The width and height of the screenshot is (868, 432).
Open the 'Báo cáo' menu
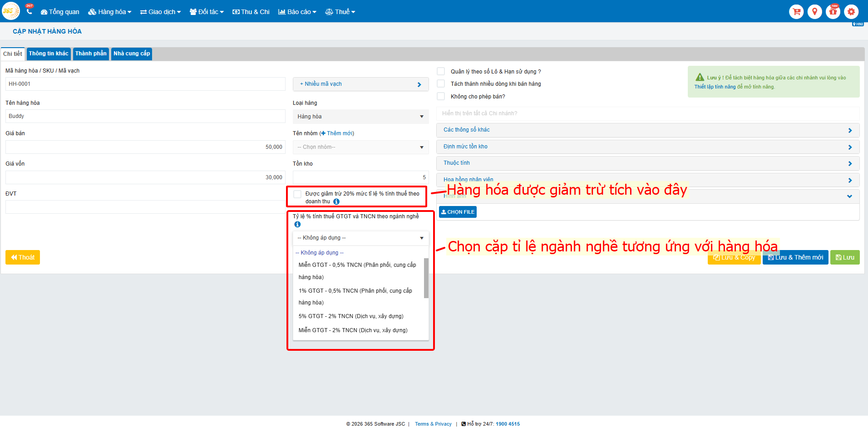pos(297,12)
